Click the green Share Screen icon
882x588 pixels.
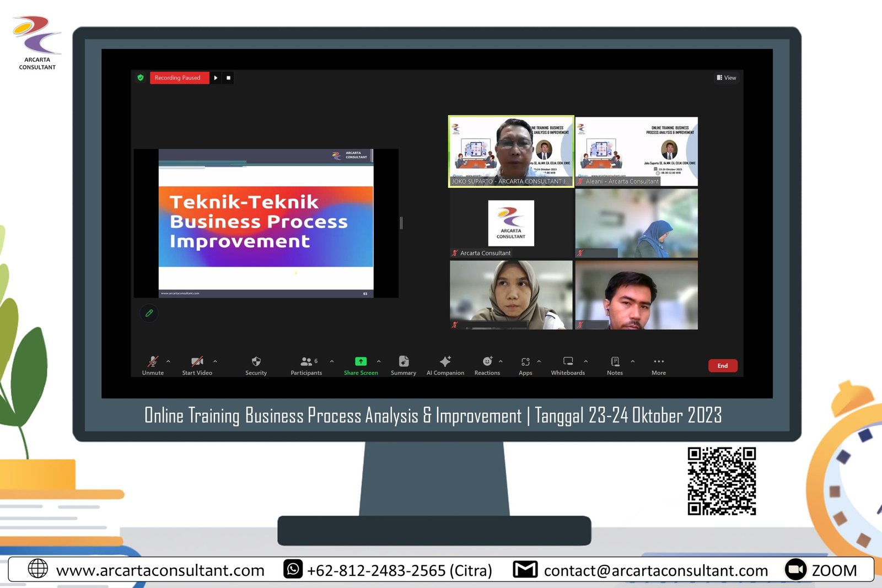click(x=361, y=362)
